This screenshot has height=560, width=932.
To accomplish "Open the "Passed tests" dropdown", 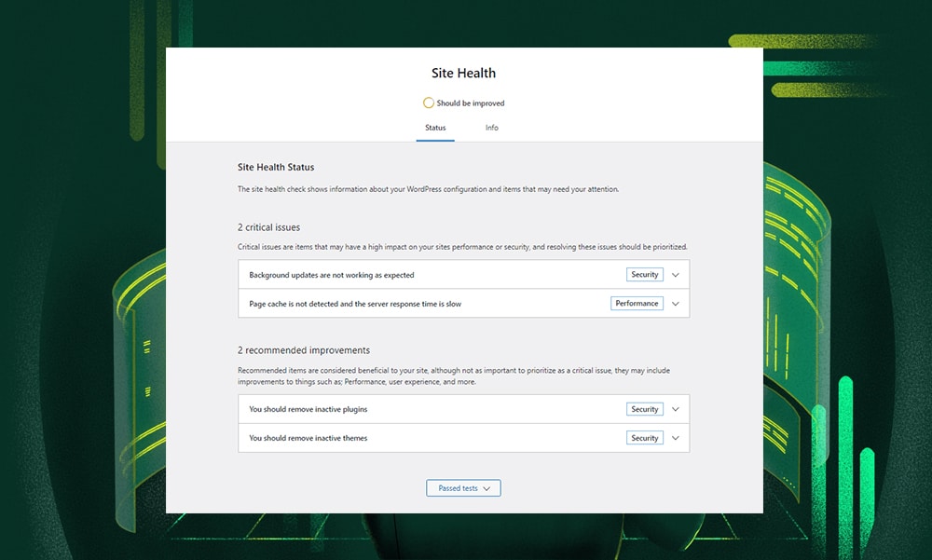I will (x=463, y=487).
